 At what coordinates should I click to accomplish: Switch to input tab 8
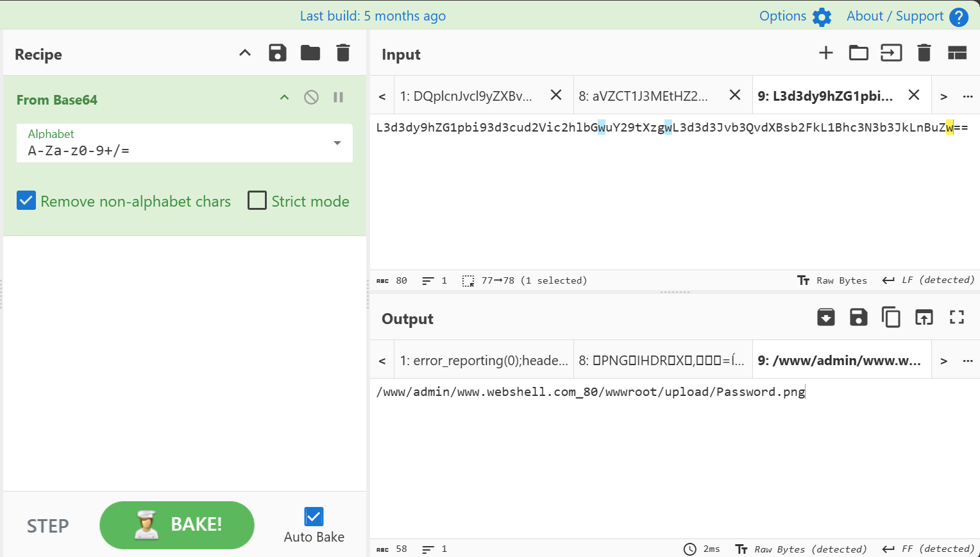coord(643,96)
